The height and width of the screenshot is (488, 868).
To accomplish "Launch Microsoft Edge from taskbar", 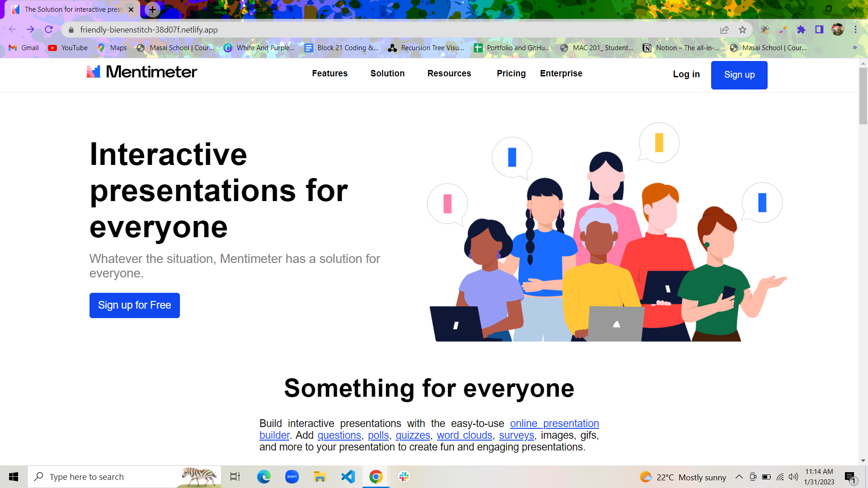I will click(x=264, y=477).
